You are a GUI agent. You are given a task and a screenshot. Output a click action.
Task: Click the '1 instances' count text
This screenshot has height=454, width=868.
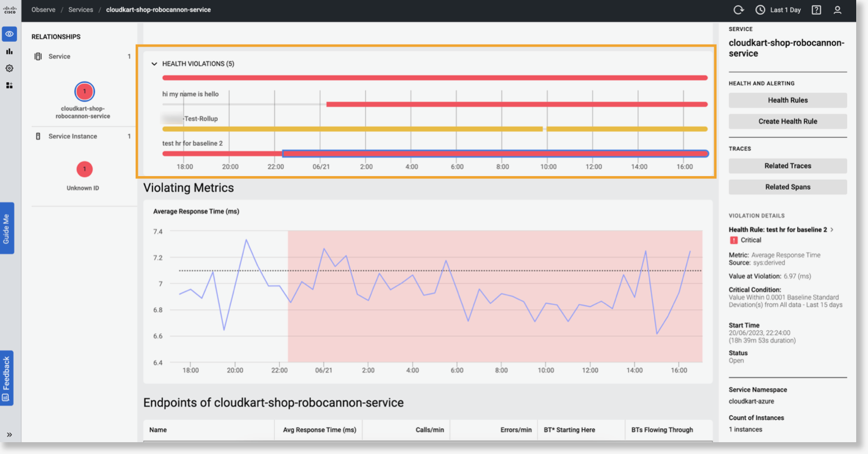coord(746,429)
